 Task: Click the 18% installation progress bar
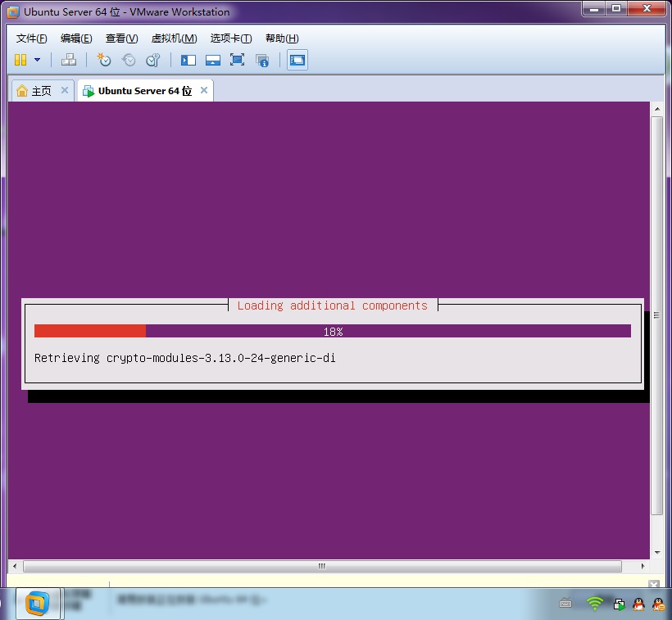(333, 331)
